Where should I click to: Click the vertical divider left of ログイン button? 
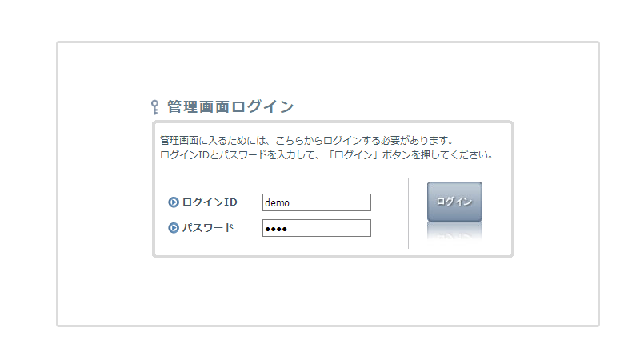(408, 213)
